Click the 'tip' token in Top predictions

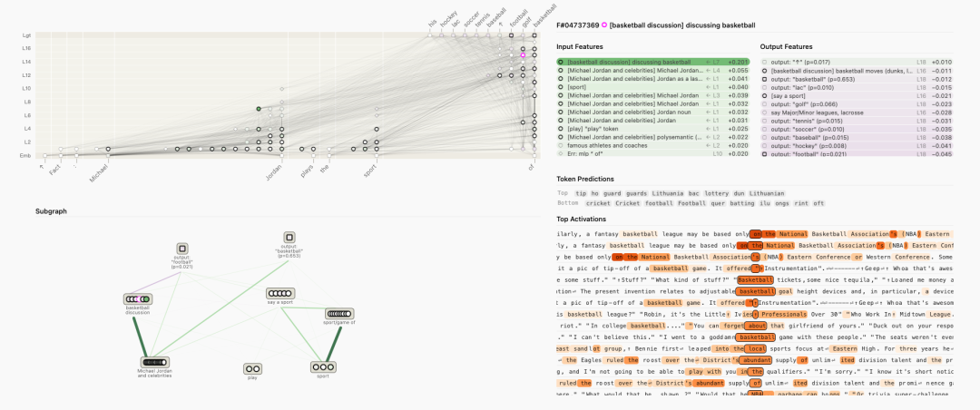583,193
